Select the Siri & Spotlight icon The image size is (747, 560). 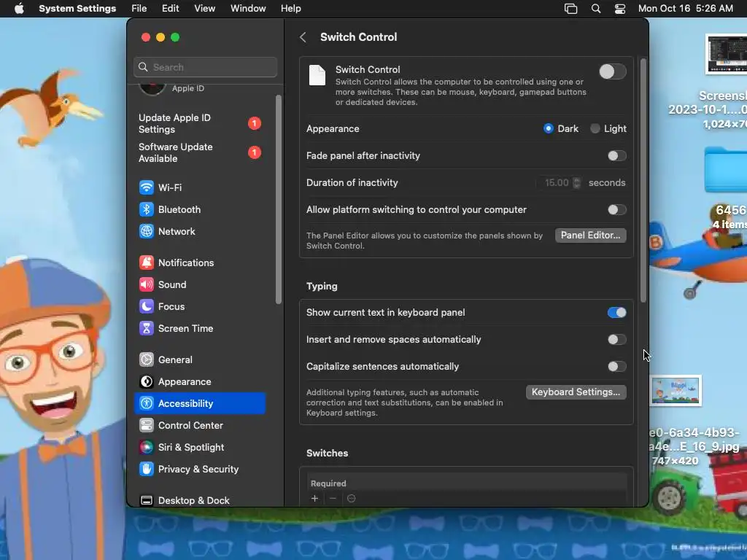(x=146, y=448)
